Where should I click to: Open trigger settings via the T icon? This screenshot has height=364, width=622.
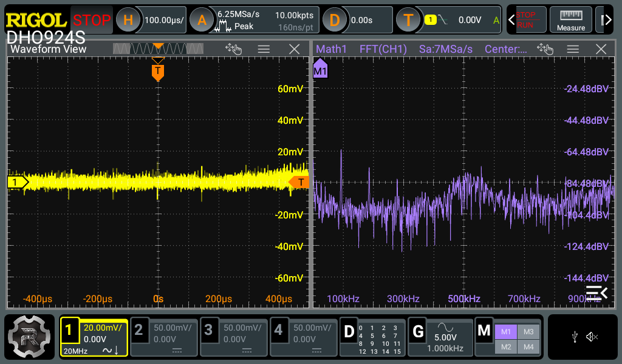[x=408, y=19]
